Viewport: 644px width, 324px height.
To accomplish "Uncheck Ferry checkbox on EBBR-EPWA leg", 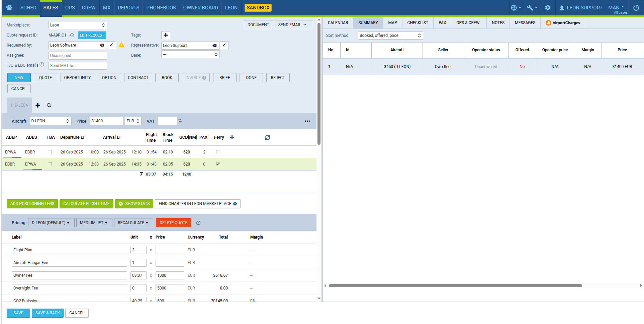I will tap(218, 164).
